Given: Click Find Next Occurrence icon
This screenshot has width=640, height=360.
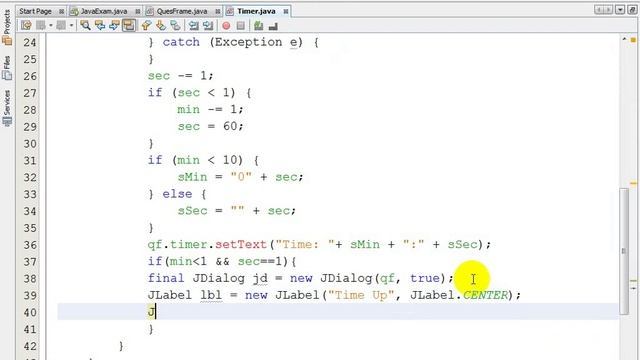Looking at the screenshot, I should click(x=114, y=26).
